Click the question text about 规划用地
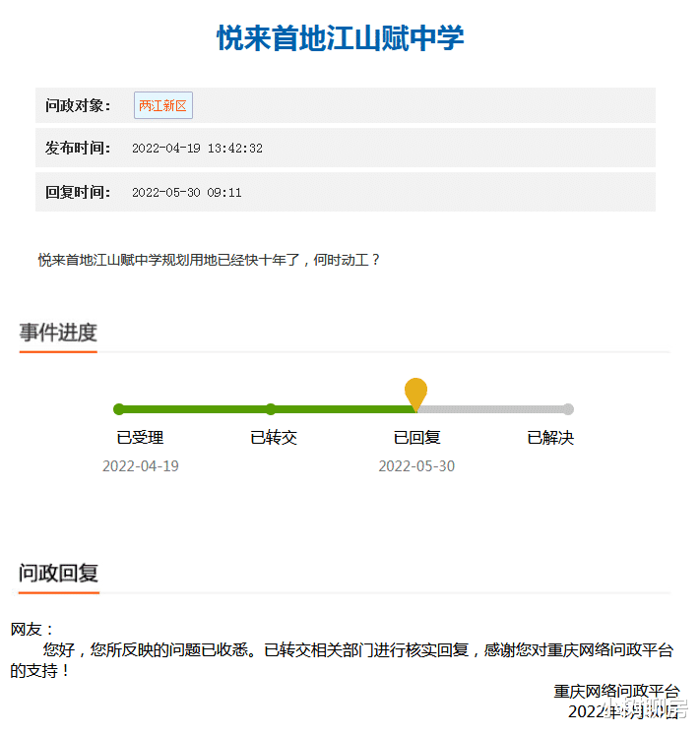This screenshot has height=734, width=700. click(x=209, y=260)
